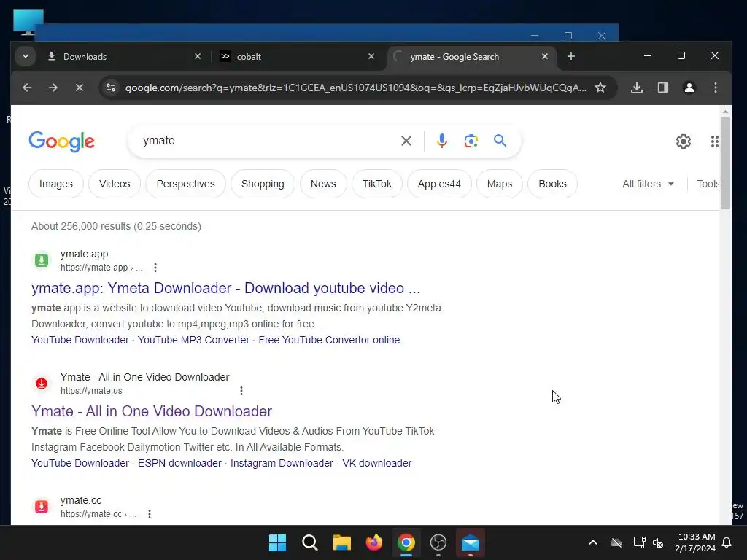Open File Explorer from taskbar
The image size is (747, 560).
point(341,542)
